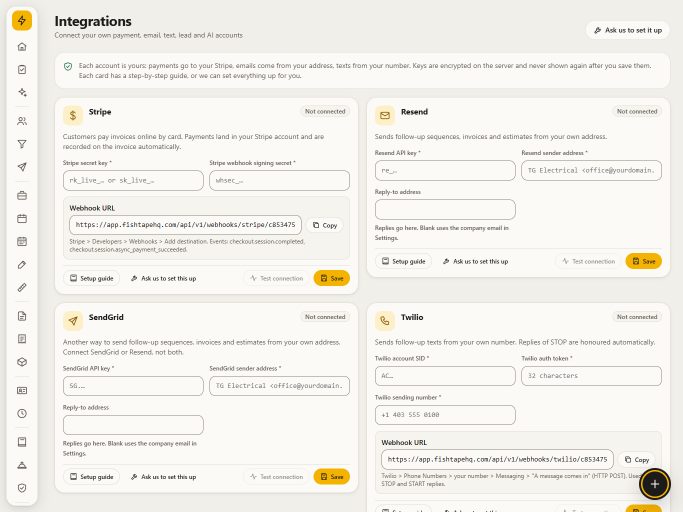Focus the Twilio sending number field

pos(445,415)
